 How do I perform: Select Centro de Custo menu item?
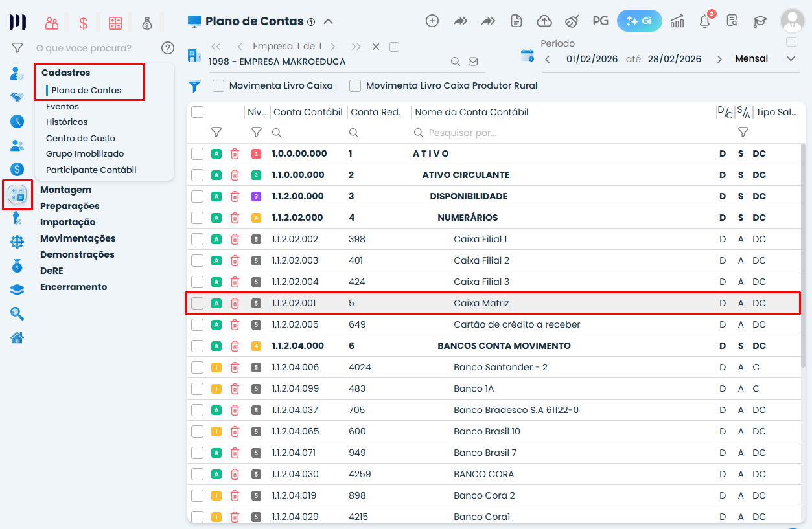[x=80, y=138]
